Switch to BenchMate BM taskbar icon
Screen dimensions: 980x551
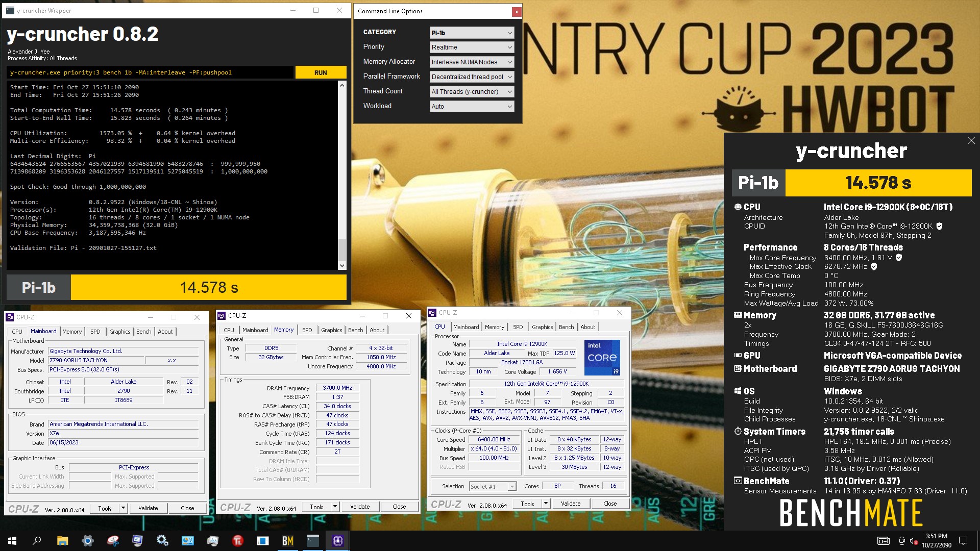pyautogui.click(x=287, y=541)
